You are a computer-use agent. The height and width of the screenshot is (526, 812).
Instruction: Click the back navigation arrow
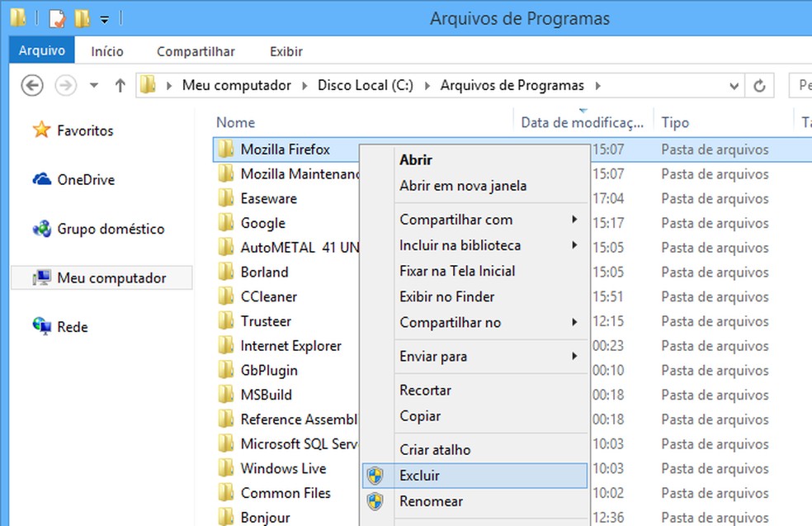31,85
